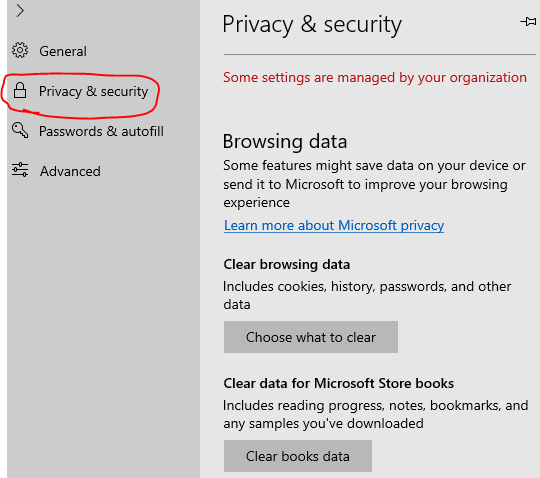Pin the settings pane with pin icon
Image resolution: width=540 pixels, height=478 pixels.
coord(528,22)
